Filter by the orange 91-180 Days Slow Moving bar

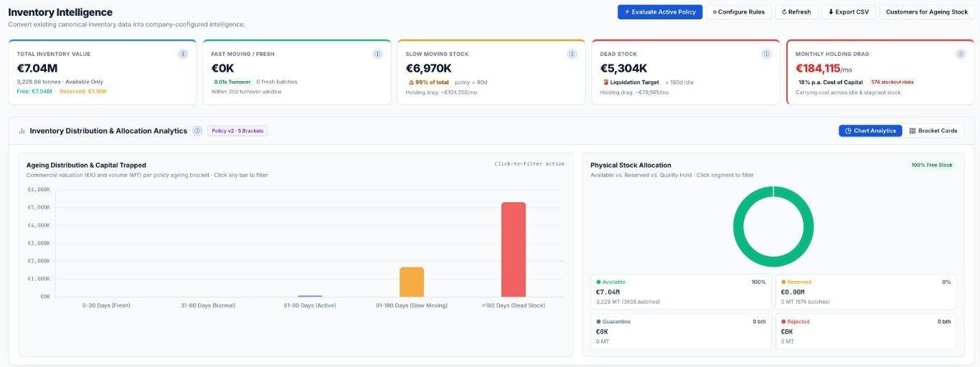point(412,282)
